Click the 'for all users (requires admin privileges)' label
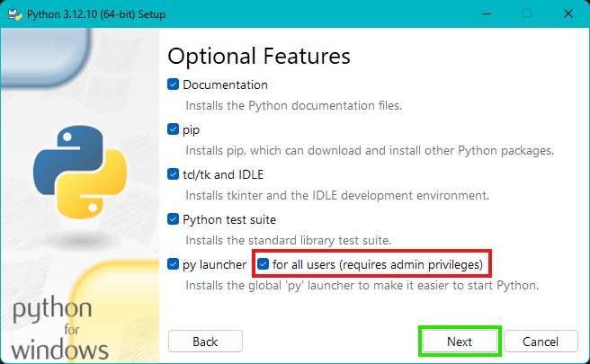Screen dimensions: 590x364 tap(378, 265)
